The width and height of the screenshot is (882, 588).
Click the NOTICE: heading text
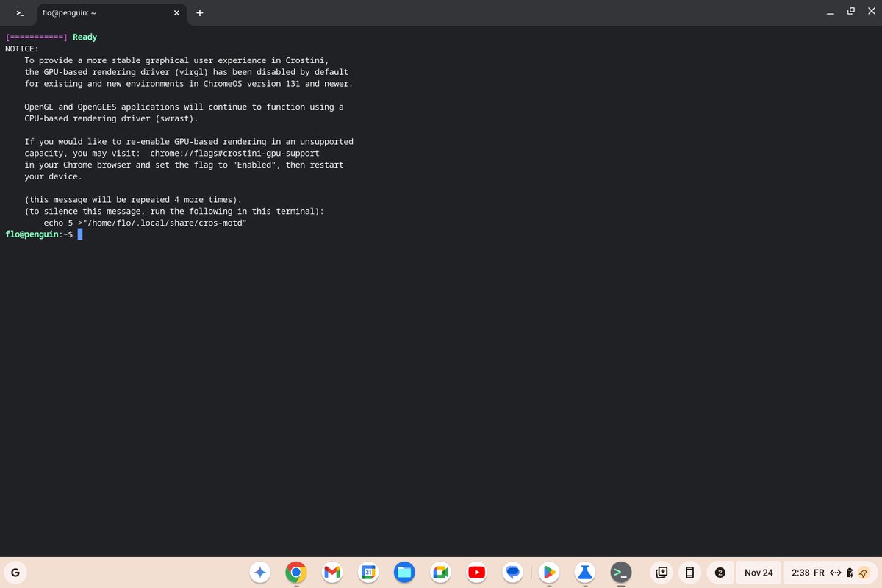coord(22,49)
